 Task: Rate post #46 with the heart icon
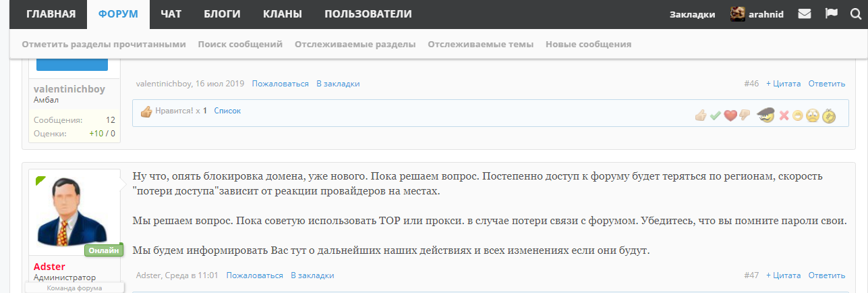coord(730,115)
